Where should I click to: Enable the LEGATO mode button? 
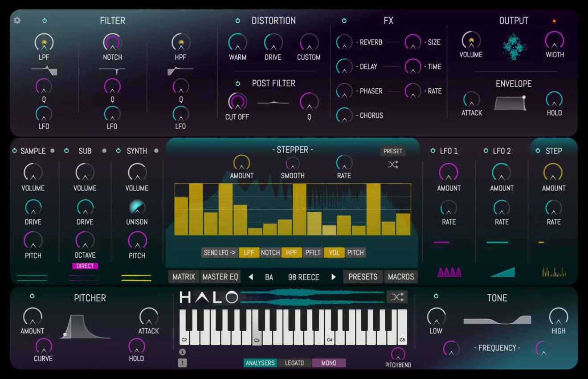pos(294,363)
